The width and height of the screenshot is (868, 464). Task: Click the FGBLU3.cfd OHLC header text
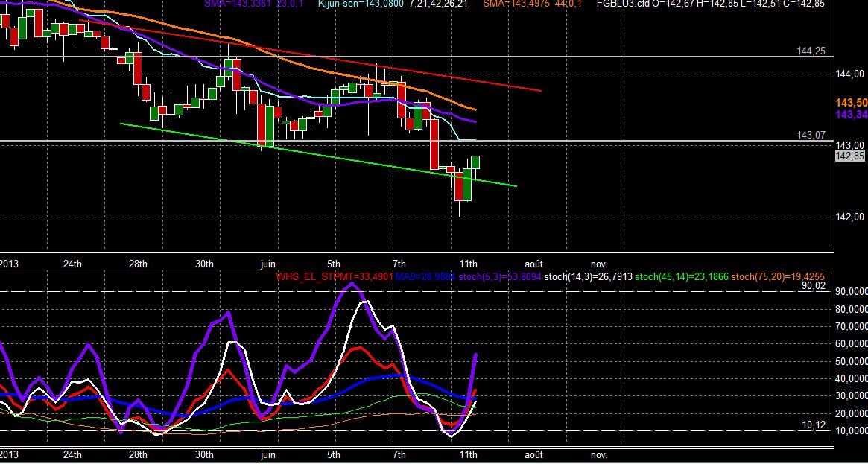pos(710,3)
